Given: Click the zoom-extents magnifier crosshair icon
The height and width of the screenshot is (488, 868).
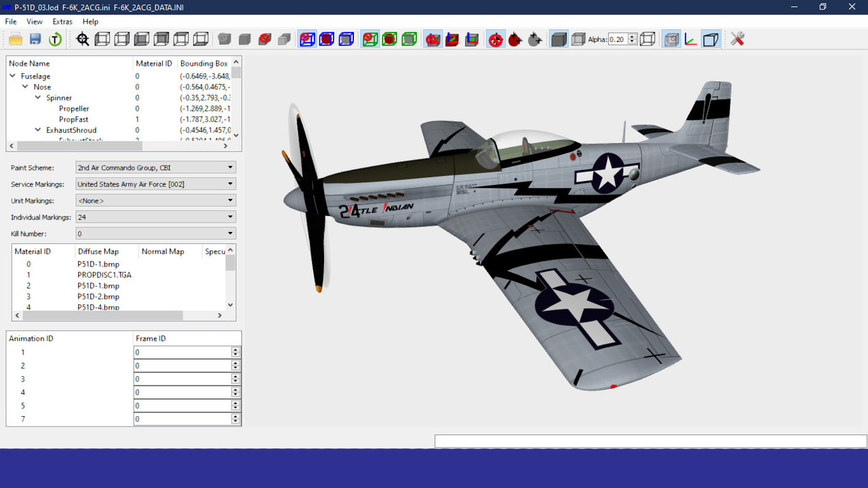Looking at the screenshot, I should click(83, 39).
